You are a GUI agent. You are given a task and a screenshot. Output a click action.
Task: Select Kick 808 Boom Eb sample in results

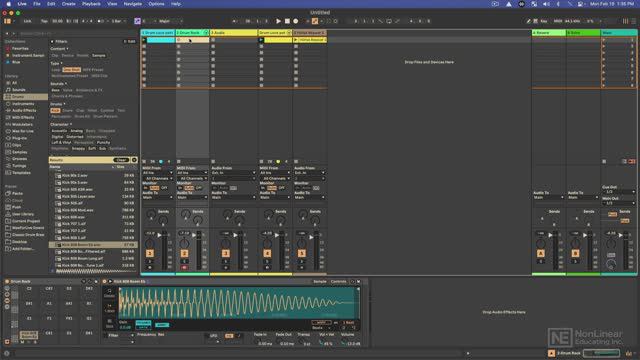94,245
